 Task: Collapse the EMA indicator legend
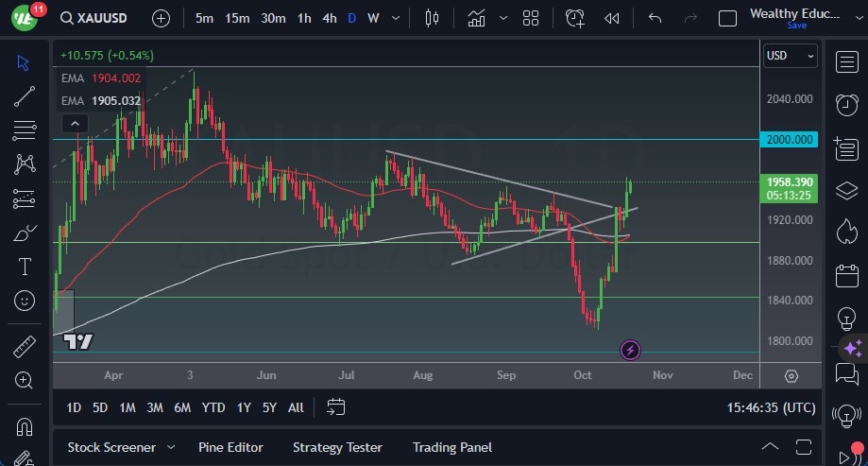click(74, 123)
